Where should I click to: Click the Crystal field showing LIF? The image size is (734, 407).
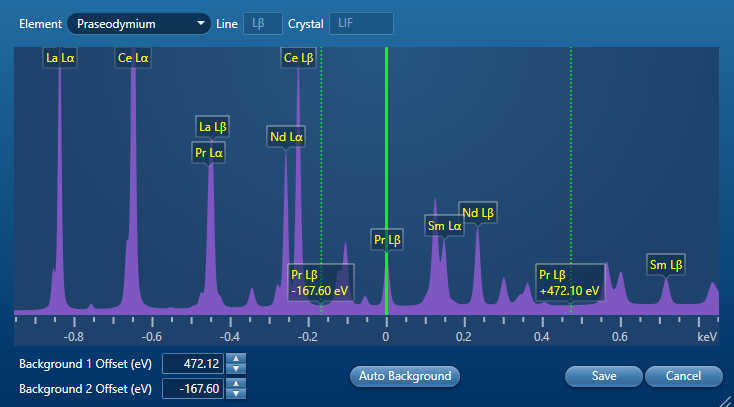point(354,23)
